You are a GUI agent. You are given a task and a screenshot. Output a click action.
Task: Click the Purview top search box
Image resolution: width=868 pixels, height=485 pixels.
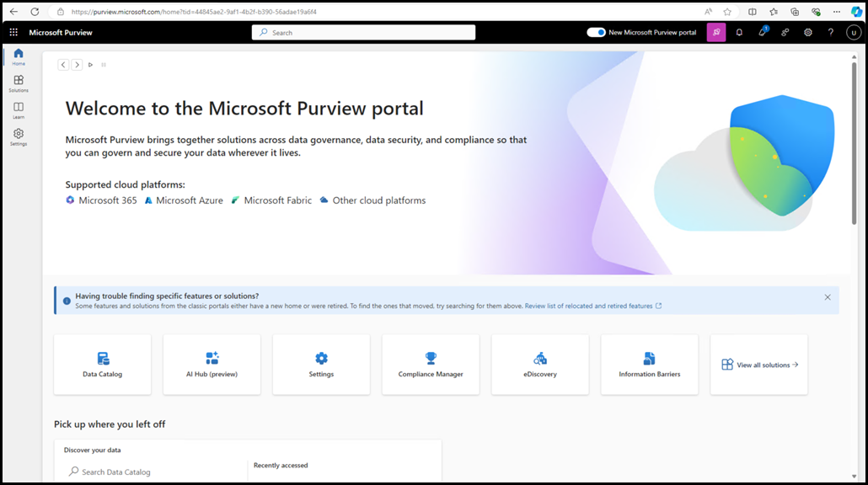click(363, 33)
